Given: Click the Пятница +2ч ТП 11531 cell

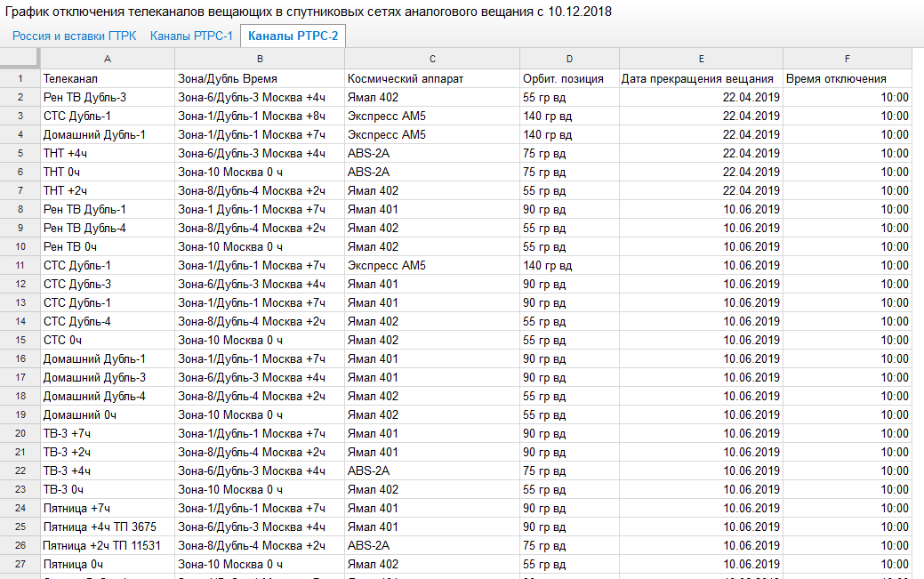Looking at the screenshot, I should 108,545.
